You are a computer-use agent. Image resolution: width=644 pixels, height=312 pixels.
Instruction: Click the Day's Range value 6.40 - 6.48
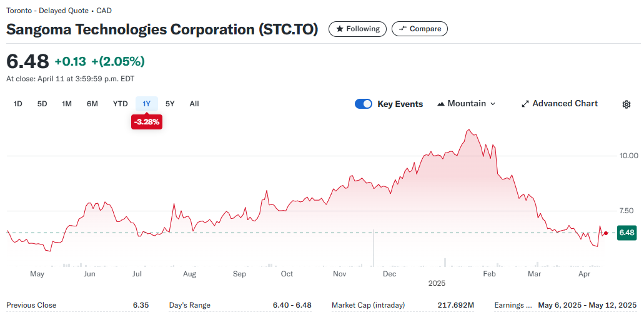(292, 305)
